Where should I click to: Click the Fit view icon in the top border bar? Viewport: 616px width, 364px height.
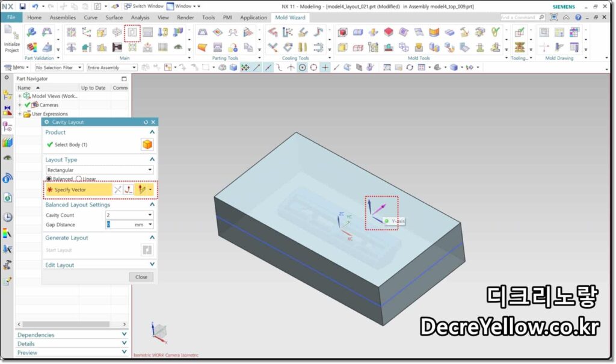click(387, 67)
